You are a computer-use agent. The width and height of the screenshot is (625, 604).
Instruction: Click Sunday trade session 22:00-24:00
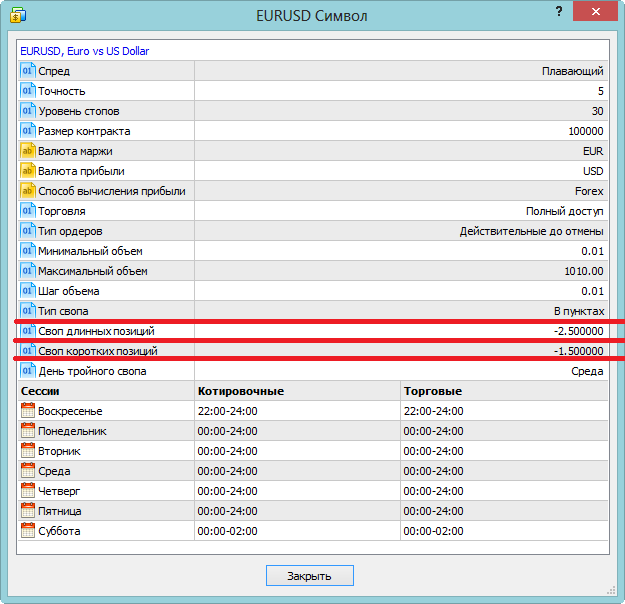(x=433, y=411)
